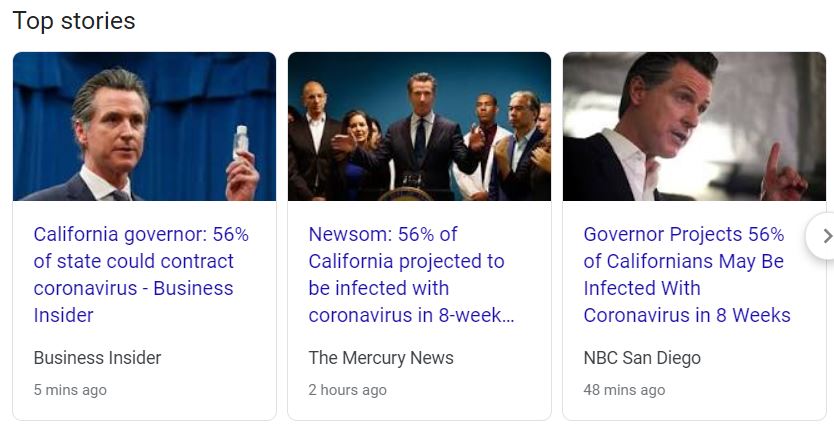The image size is (834, 425).
Task: Click the '5 mins ago' timestamp
Action: [x=70, y=390]
